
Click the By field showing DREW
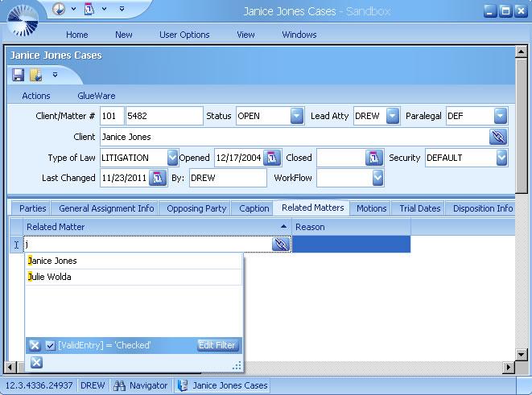(x=228, y=178)
